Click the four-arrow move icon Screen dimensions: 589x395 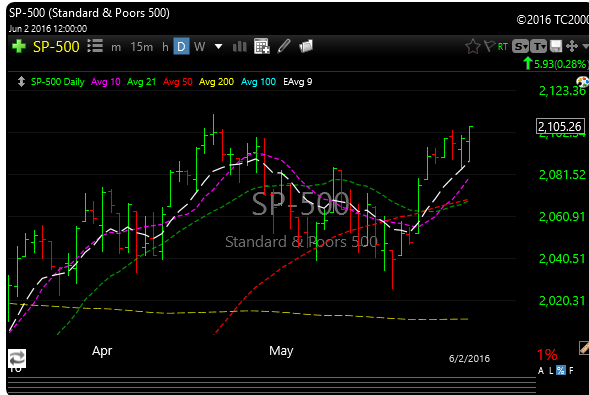click(572, 46)
